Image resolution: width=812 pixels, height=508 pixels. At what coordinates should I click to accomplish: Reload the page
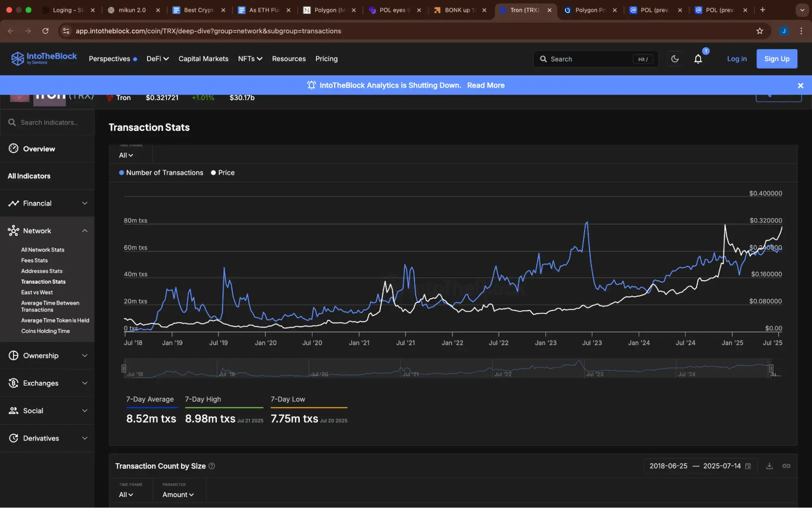pos(45,31)
